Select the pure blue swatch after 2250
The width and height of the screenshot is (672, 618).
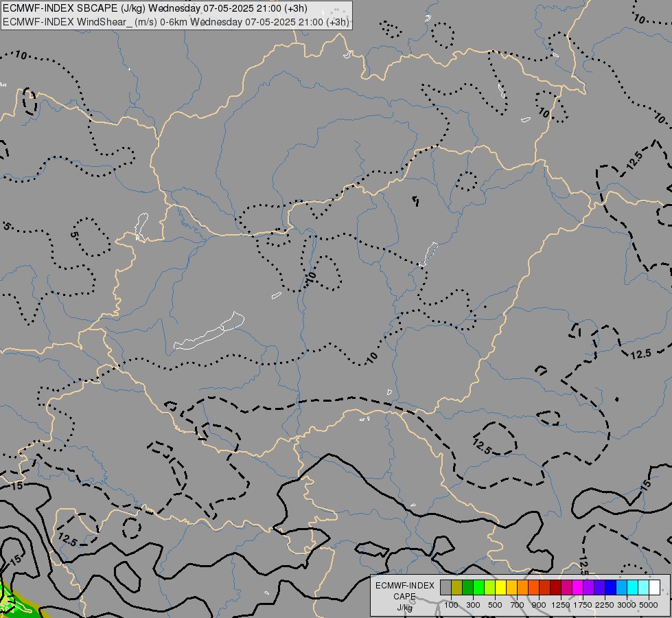(611, 587)
